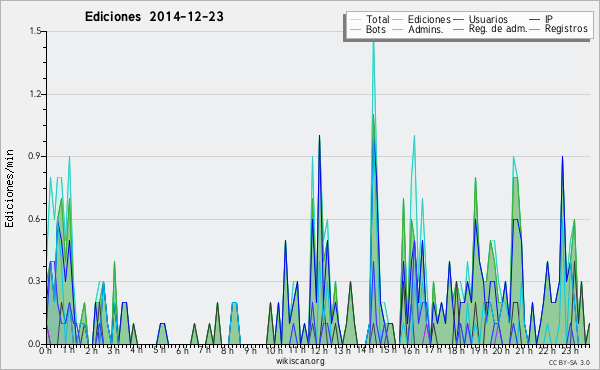Image resolution: width=600 pixels, height=370 pixels.
Task: Click the 1.2 y-axis value
Action: click(35, 94)
